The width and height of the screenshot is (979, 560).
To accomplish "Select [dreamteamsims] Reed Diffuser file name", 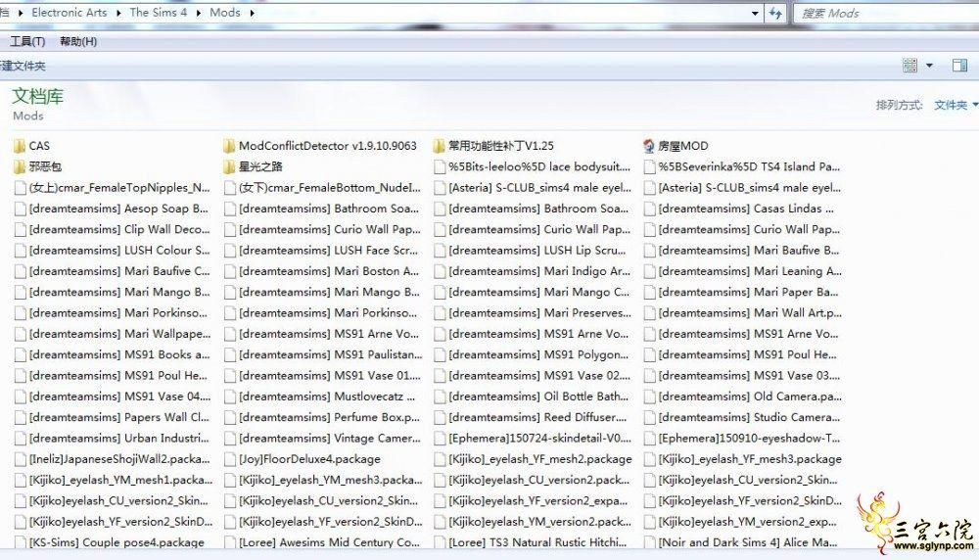I will coord(536,417).
